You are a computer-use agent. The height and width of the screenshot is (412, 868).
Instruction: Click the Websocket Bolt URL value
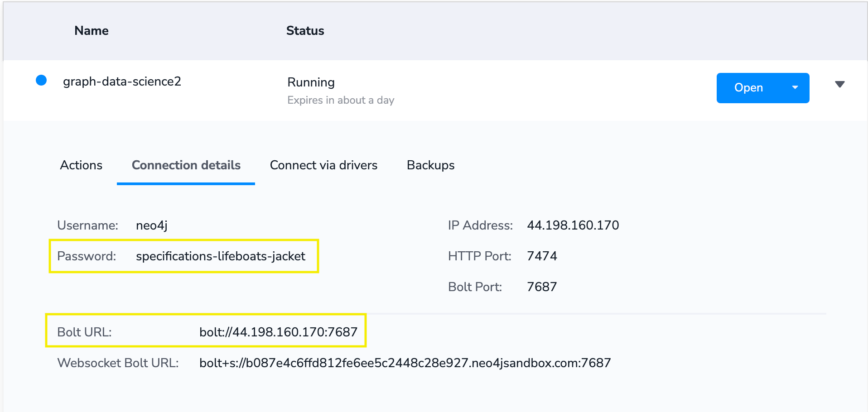[405, 363]
